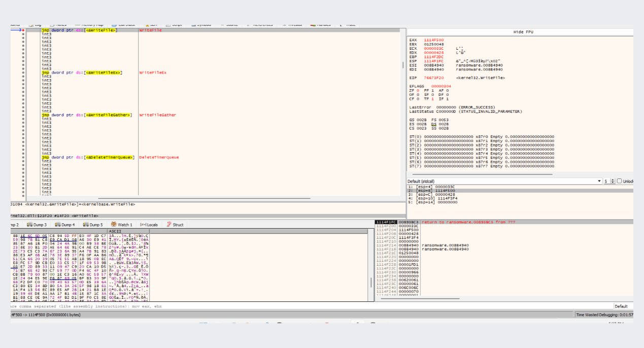Select argument 2: [esp+8] row

tap(520, 190)
